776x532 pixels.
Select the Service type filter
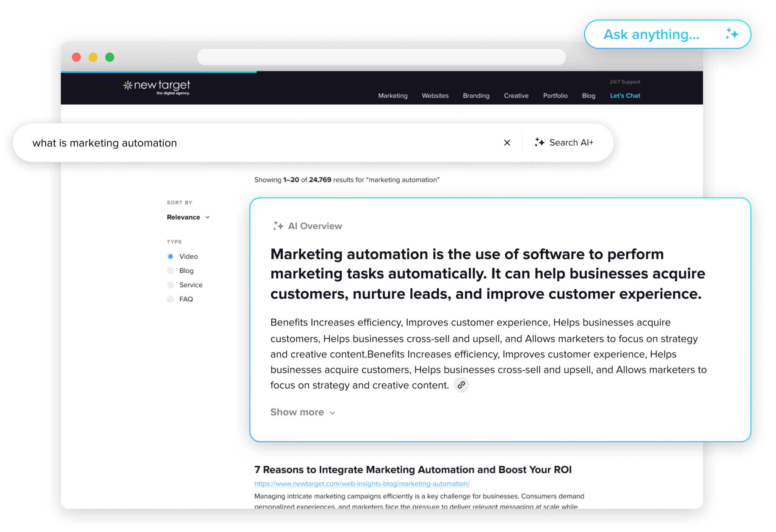click(x=185, y=285)
